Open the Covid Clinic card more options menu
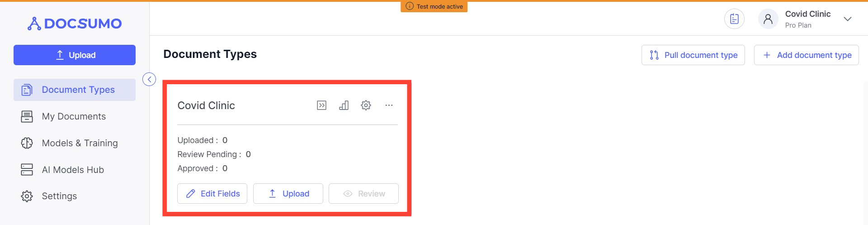Image resolution: width=868 pixels, height=225 pixels. (x=389, y=105)
